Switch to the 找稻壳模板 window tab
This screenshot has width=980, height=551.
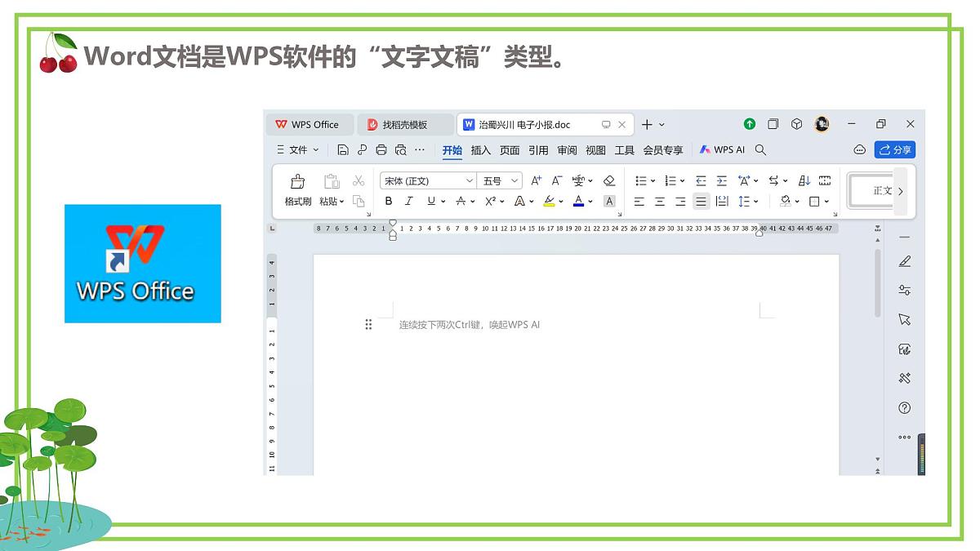click(404, 125)
